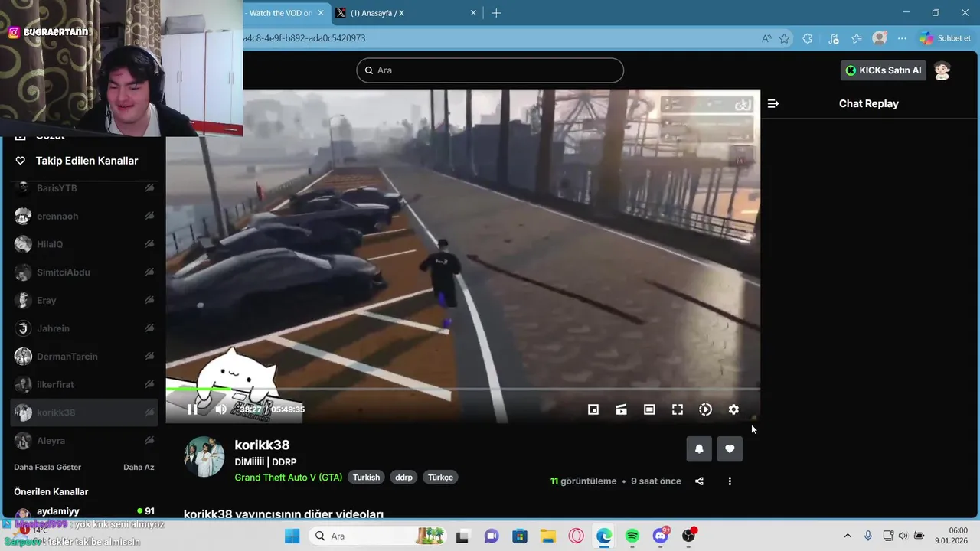Mute the video player volume

(x=220, y=409)
